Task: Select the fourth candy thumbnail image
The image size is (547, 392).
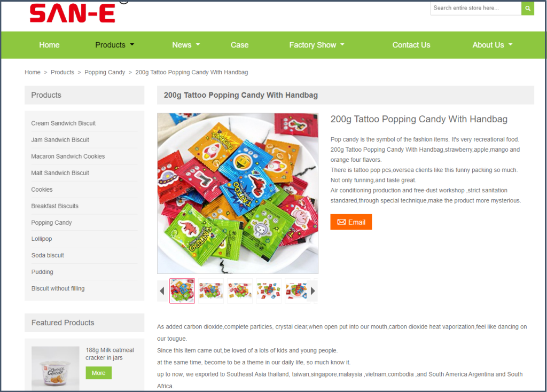Action: [269, 291]
